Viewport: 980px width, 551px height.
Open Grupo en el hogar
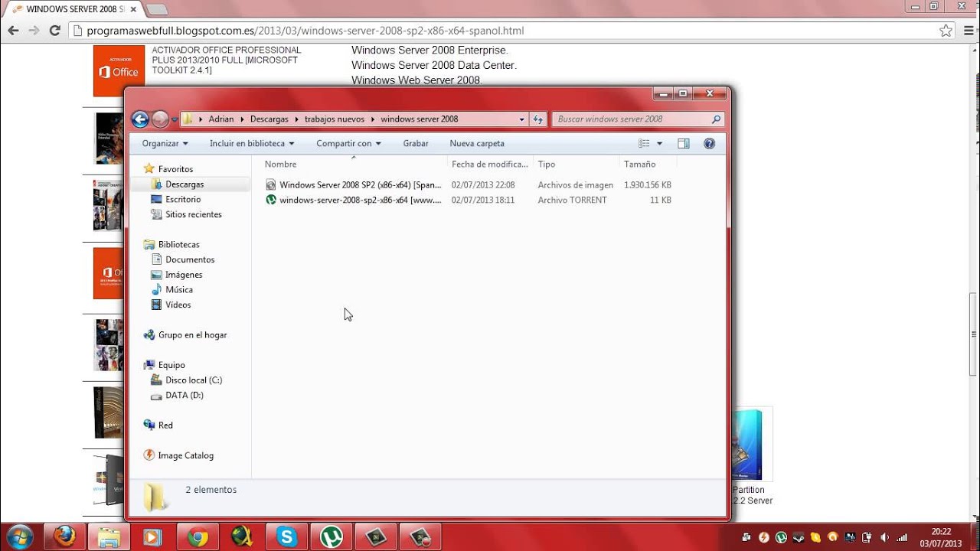coord(192,335)
